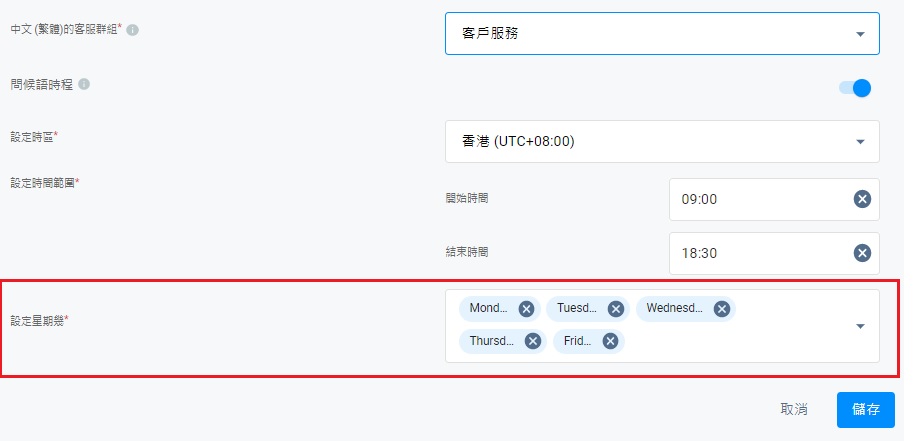Clear the 09:00 start time
Viewport: 918px width, 441px height.
click(862, 199)
